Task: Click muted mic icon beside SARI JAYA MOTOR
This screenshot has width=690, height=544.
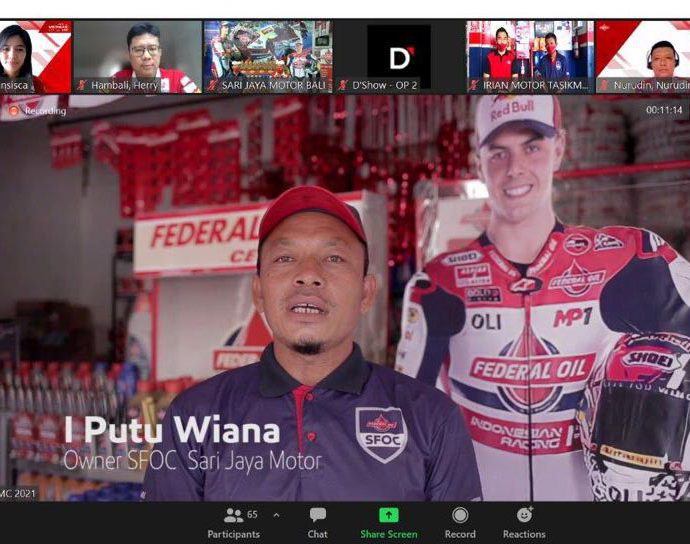Action: (x=213, y=86)
